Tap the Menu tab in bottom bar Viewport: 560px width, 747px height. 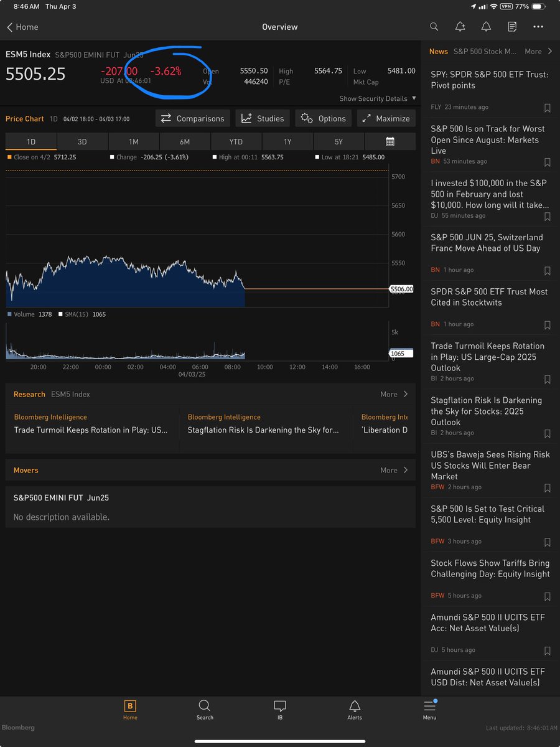429,709
